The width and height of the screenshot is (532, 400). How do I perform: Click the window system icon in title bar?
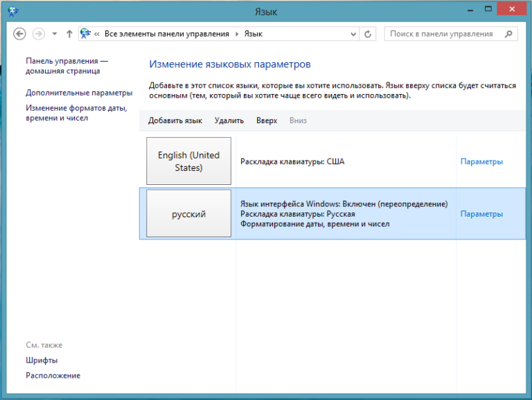pyautogui.click(x=13, y=12)
